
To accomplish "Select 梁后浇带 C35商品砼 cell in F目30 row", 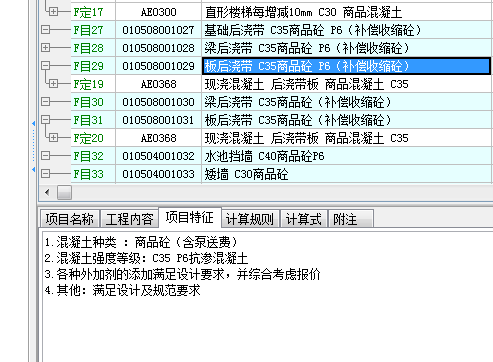I will (x=347, y=102).
